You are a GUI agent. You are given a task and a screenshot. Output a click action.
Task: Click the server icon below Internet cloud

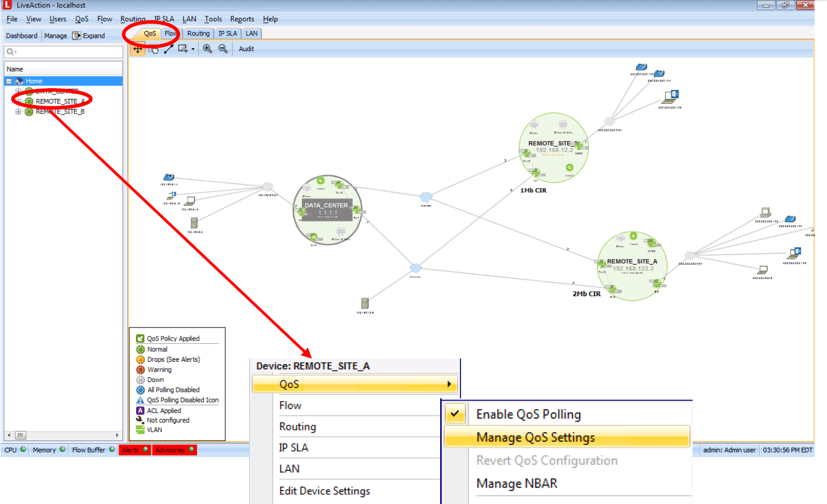[x=365, y=303]
